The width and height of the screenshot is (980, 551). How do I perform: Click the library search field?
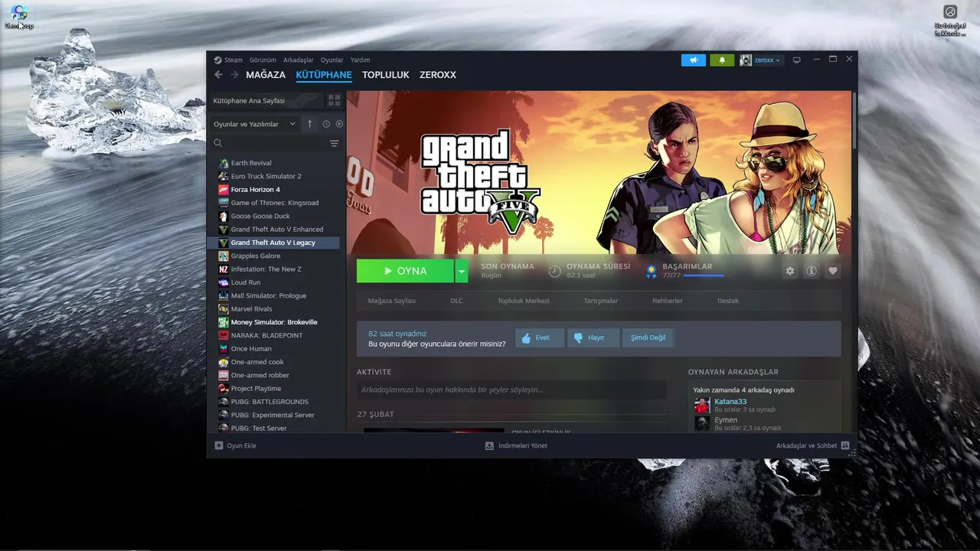(x=268, y=143)
